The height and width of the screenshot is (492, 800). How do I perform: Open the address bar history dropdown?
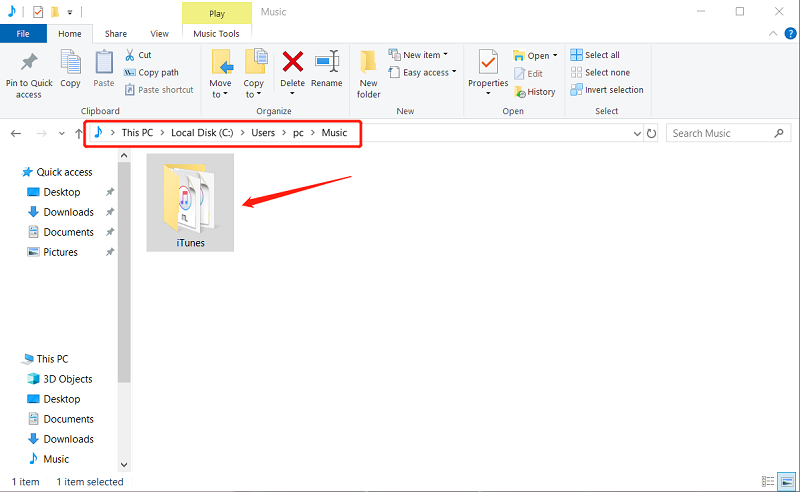pos(637,134)
